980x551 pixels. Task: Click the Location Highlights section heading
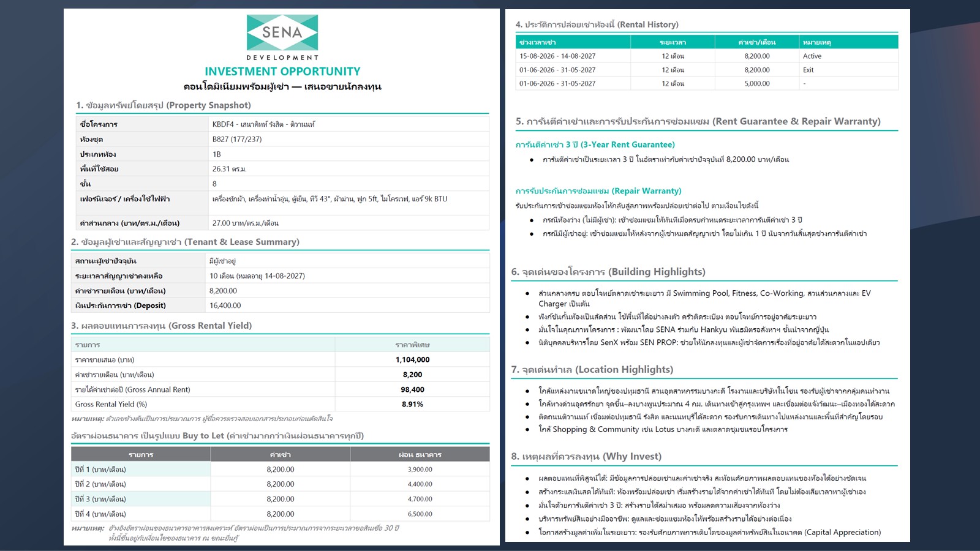[592, 370]
